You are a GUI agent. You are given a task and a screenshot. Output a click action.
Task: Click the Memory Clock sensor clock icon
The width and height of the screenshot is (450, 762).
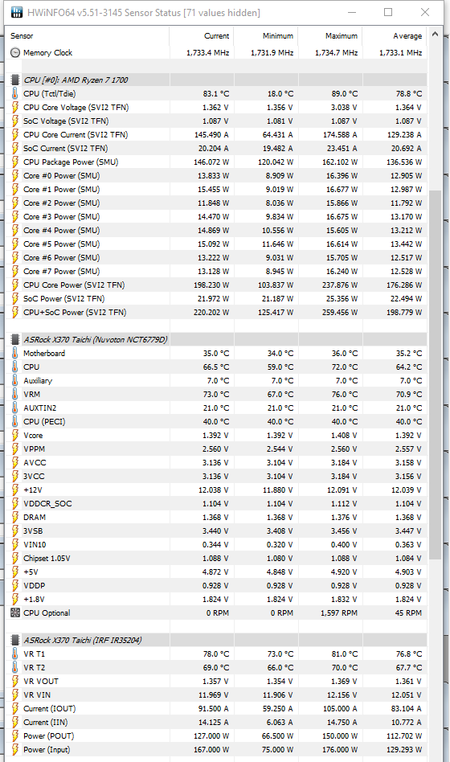(x=16, y=52)
